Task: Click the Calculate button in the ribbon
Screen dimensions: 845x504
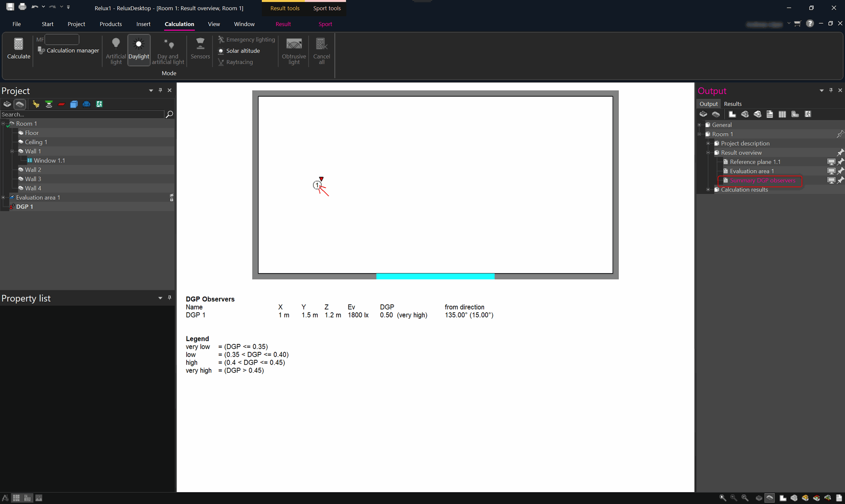Action: 18,49
